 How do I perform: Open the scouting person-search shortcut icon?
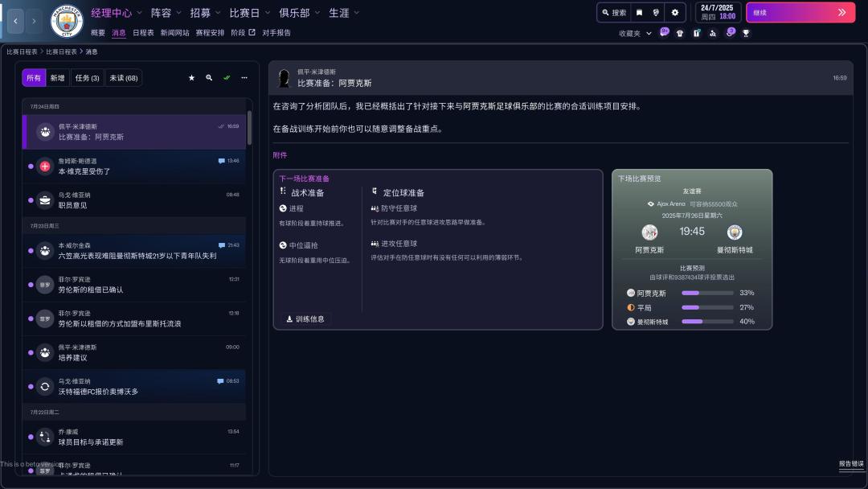coord(712,33)
